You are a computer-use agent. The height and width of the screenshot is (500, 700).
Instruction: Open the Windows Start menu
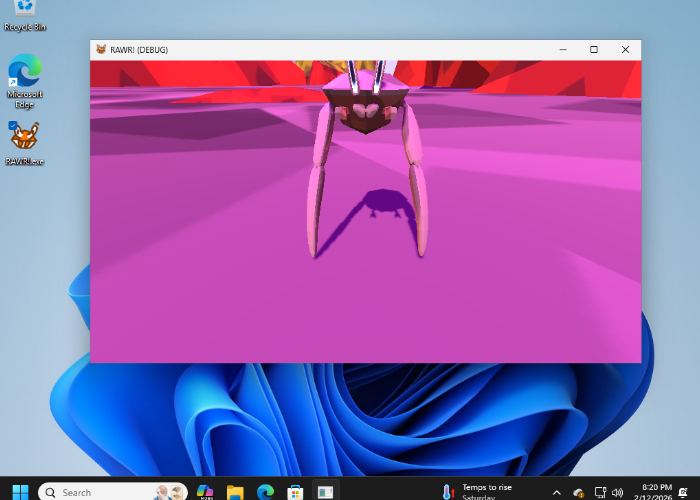point(20,492)
